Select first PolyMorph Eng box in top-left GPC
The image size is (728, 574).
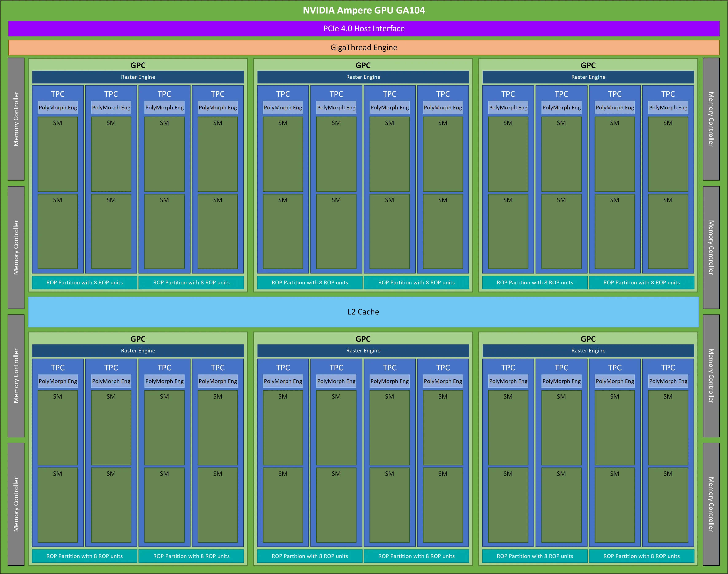[x=58, y=108]
